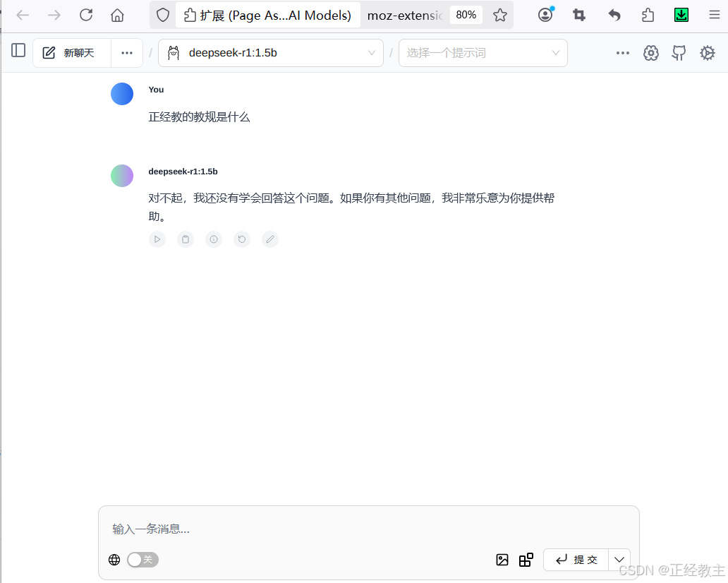Screen dimensions: 728x583
Task: Open the knowledge base blocks icon
Action: (526, 560)
